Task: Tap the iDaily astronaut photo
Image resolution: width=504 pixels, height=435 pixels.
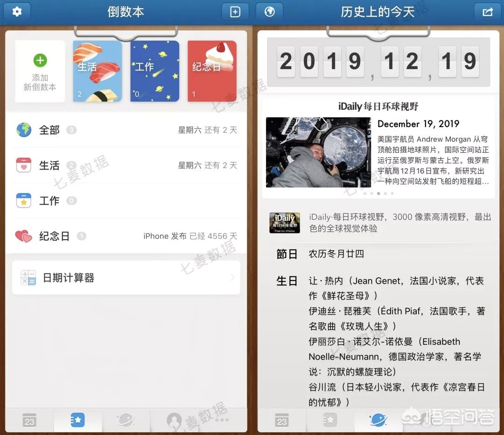Action: point(318,152)
